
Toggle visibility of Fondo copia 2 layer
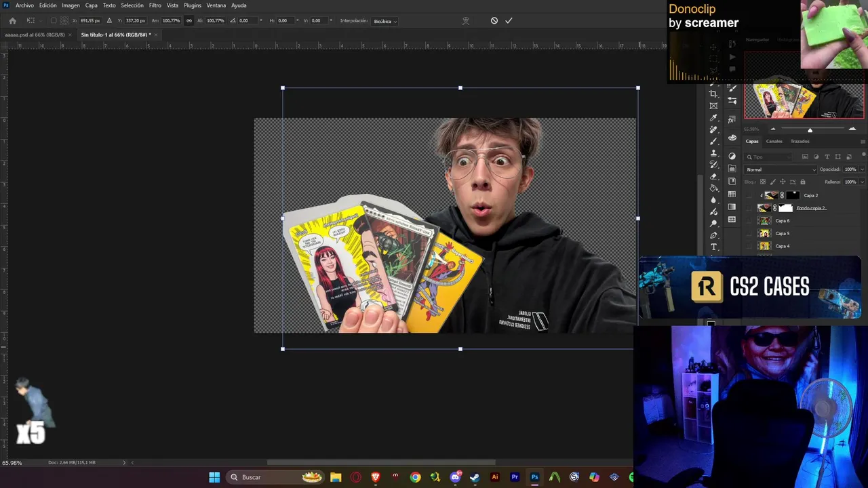tap(749, 208)
